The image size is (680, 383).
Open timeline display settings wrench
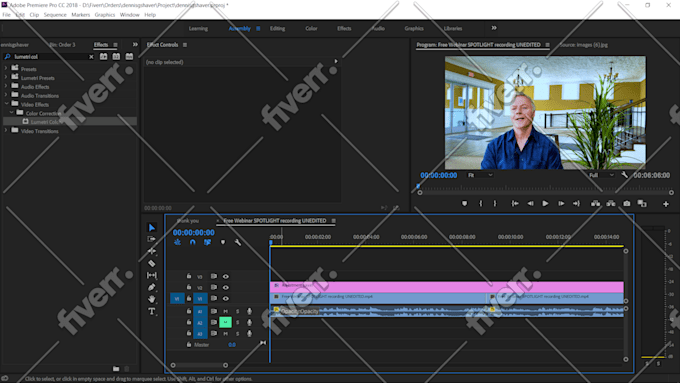point(238,242)
